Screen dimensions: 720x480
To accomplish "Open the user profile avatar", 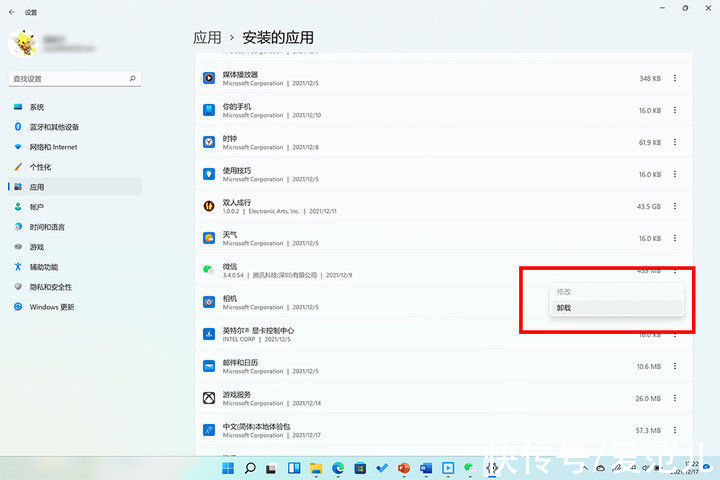I will [23, 43].
